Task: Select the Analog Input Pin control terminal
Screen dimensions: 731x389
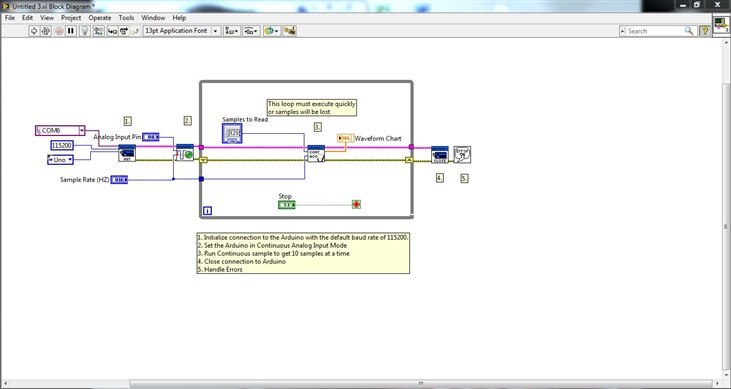Action: pyautogui.click(x=151, y=137)
